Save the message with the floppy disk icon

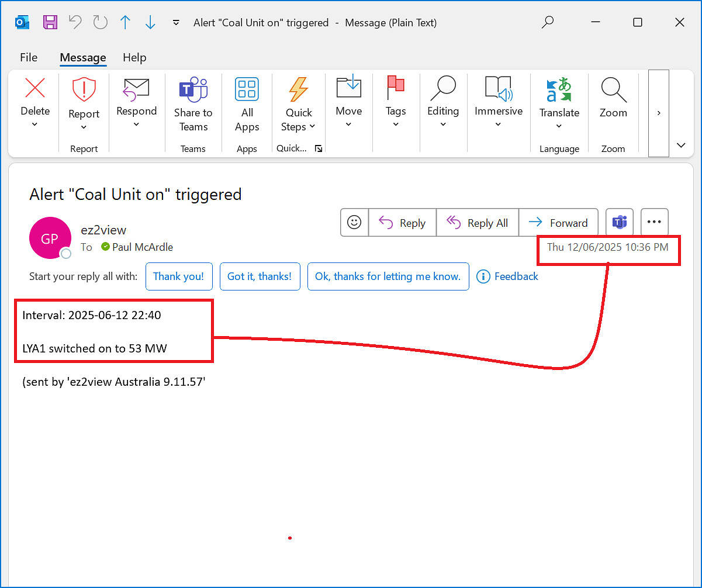[50, 22]
